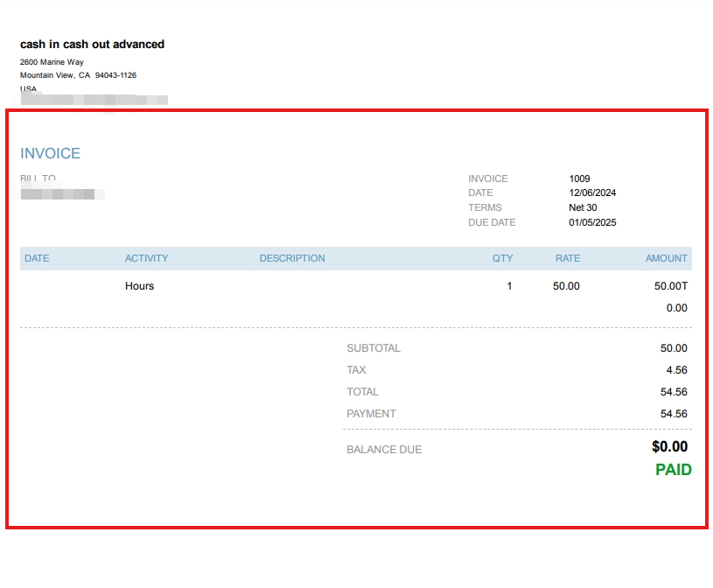Click the PAYMENT label
The image size is (713, 588).
371,413
